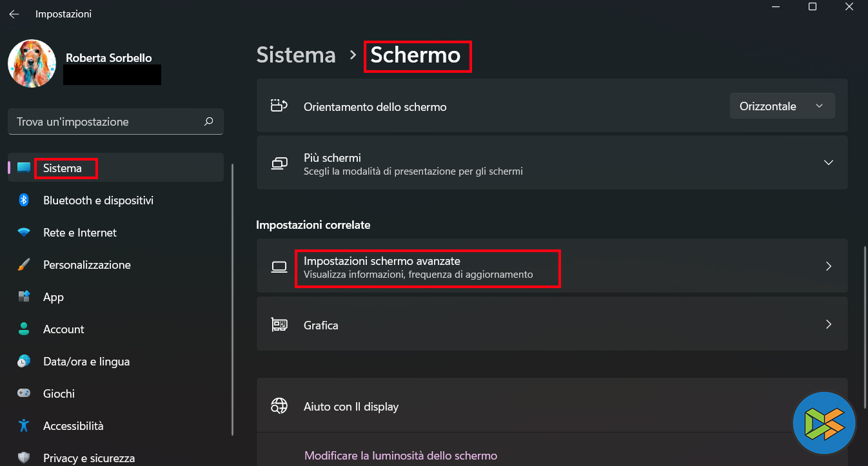This screenshot has height=466, width=868.
Task: Open the Orizzontale orientation dropdown
Action: [782, 106]
